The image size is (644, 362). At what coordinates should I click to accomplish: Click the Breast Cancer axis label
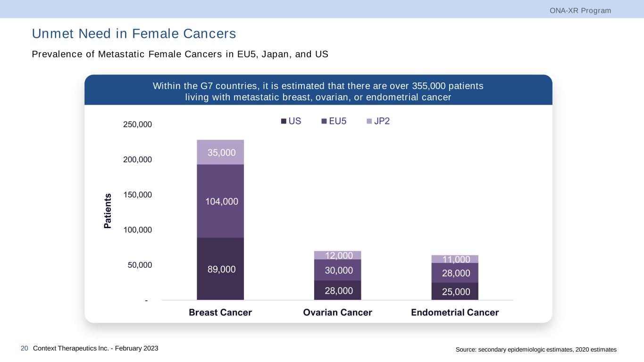[x=220, y=313]
